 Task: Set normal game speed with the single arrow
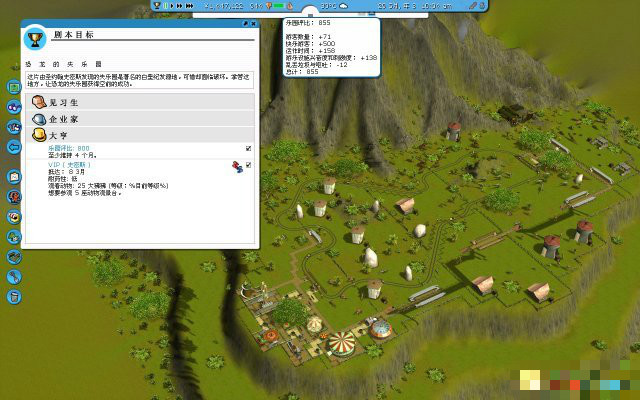172,6
